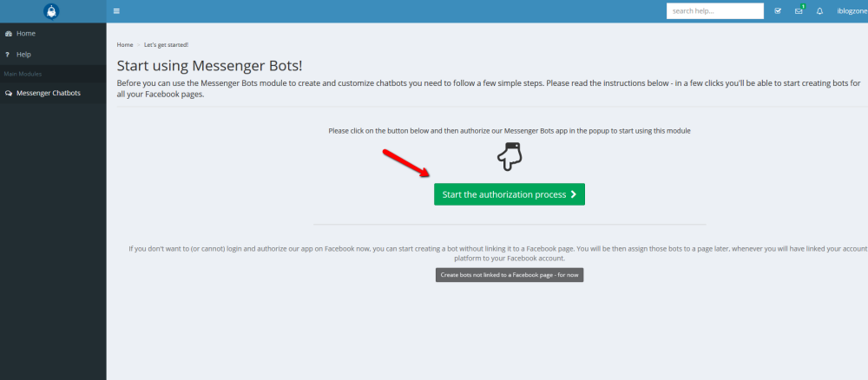Click the Let's get started breadcrumb
Image resolution: width=868 pixels, height=380 pixels.
[x=166, y=45]
